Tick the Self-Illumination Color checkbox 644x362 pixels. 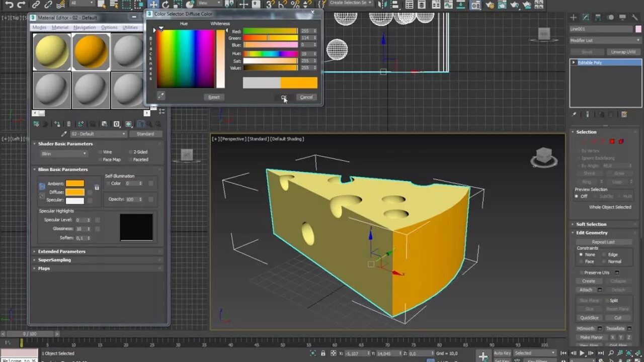pos(108,184)
